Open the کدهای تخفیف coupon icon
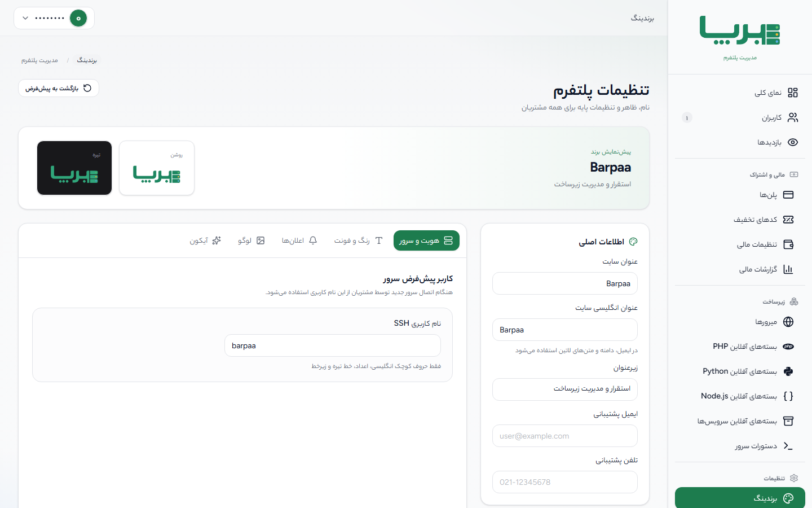Image resolution: width=812 pixels, height=508 pixels. coord(788,220)
